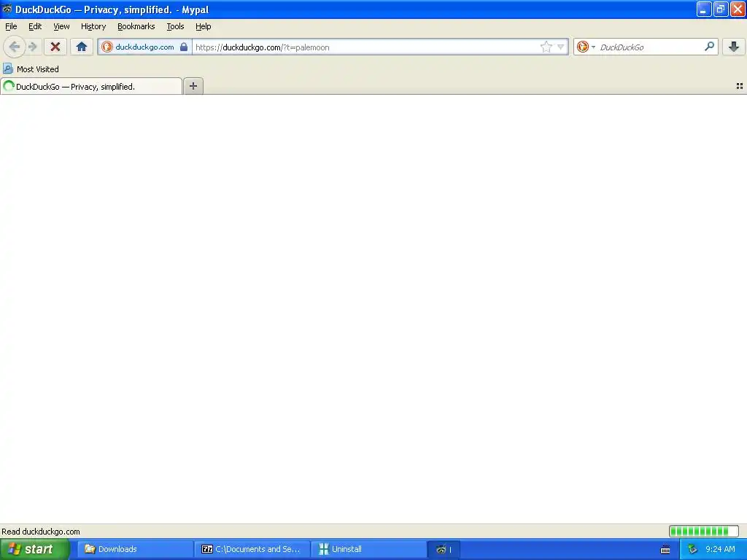
Task: Click the keyboard icon in the taskbar
Action: pyautogui.click(x=665, y=550)
